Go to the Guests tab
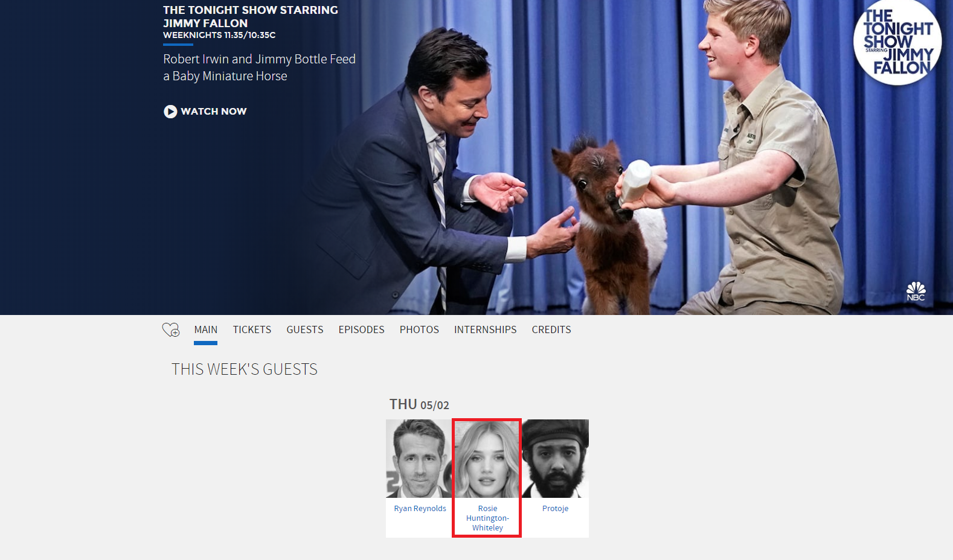 click(304, 330)
